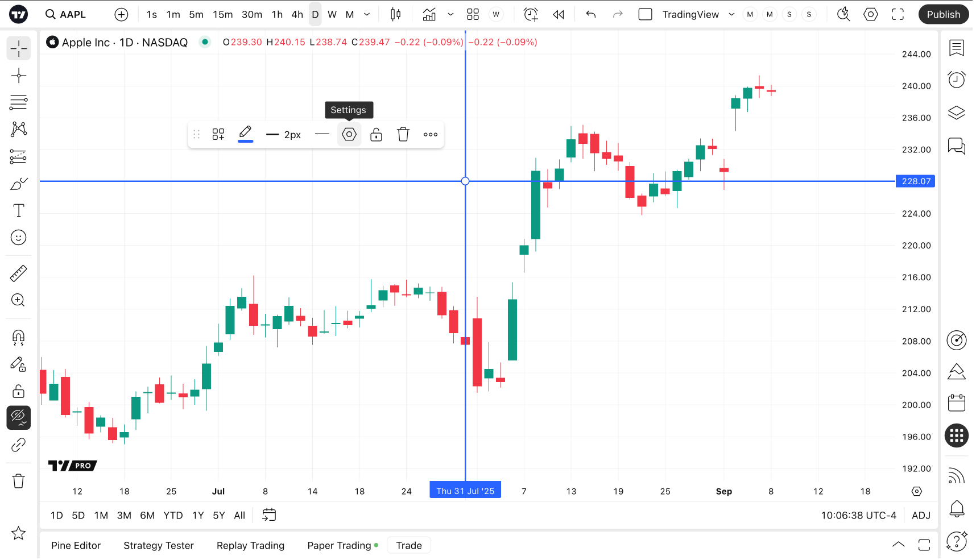The width and height of the screenshot is (976, 560).
Task: Set range to 1D
Action: tap(57, 516)
